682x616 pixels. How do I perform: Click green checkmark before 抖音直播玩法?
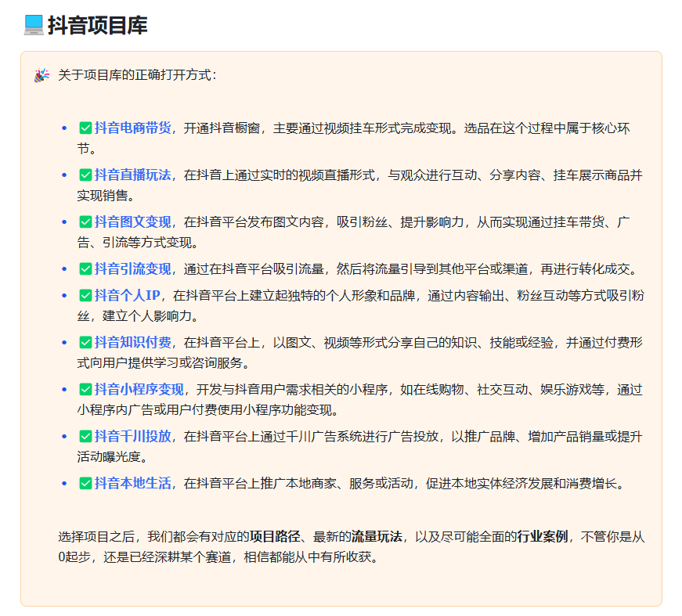click(85, 175)
